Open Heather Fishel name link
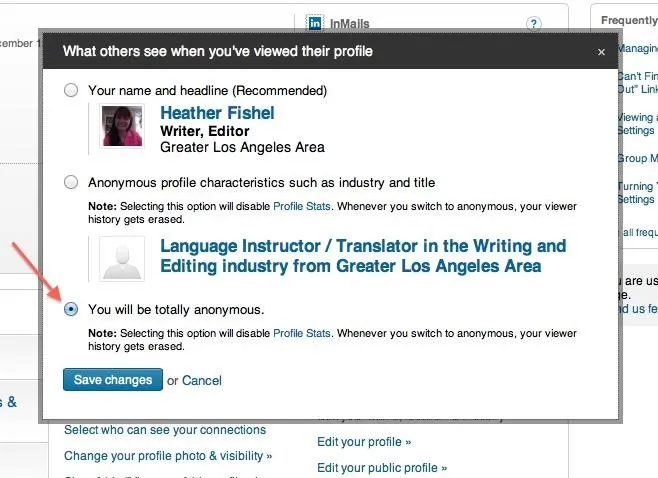The width and height of the screenshot is (658, 478). [x=217, y=113]
